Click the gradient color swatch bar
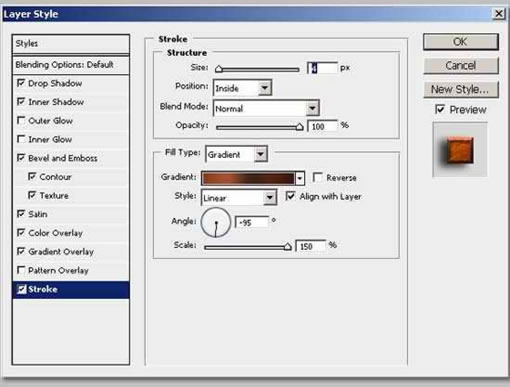510x387 pixels. 248,178
